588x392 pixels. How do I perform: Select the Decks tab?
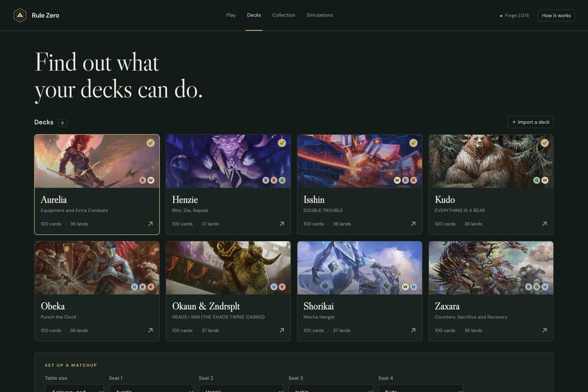pos(254,15)
